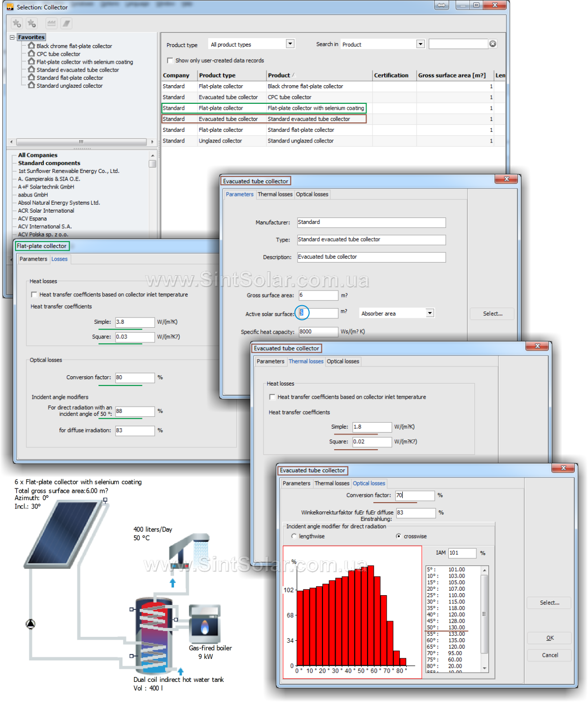
Task: Click the Company column header
Action: click(179, 75)
